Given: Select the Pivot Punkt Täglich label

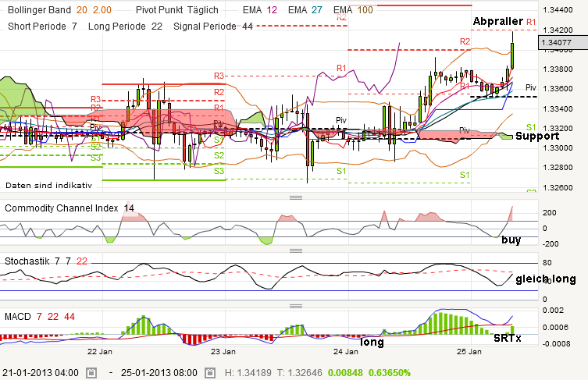Looking at the screenshot, I should pyautogui.click(x=177, y=9).
